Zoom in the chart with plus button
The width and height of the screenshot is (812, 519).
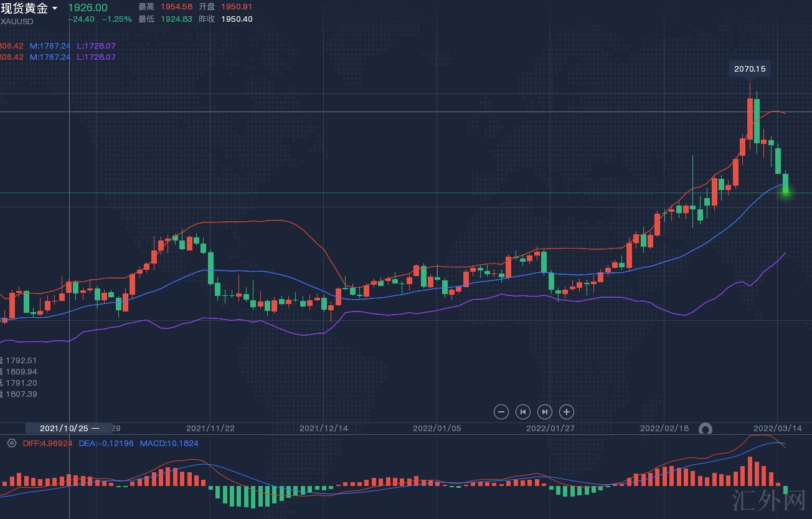coord(566,412)
